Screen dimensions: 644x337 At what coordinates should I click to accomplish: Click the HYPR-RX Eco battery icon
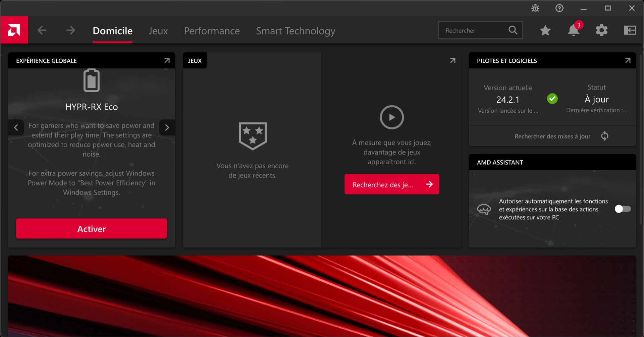(x=92, y=80)
